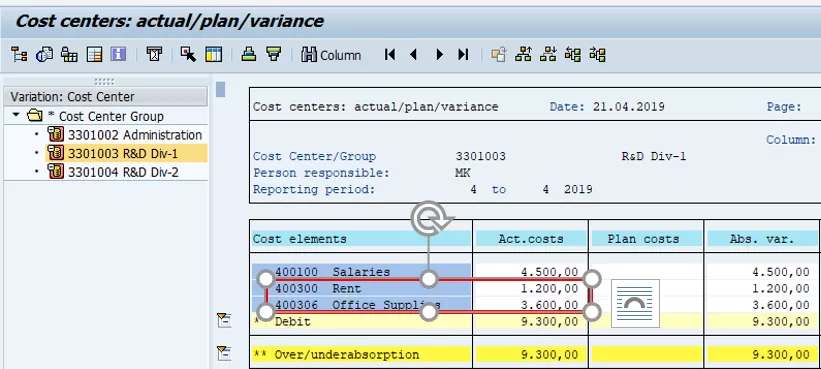Jump to the first column
The height and width of the screenshot is (369, 821).
tap(390, 54)
